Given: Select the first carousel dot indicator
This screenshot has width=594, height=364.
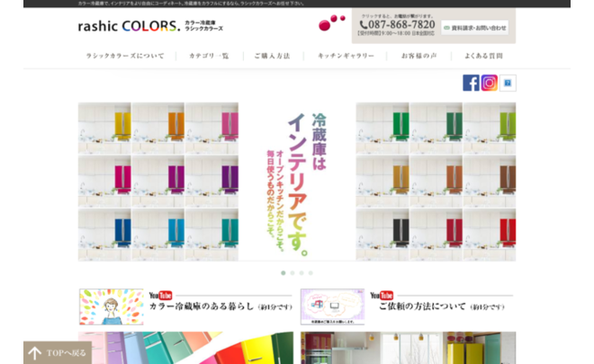Looking at the screenshot, I should pos(283,272).
